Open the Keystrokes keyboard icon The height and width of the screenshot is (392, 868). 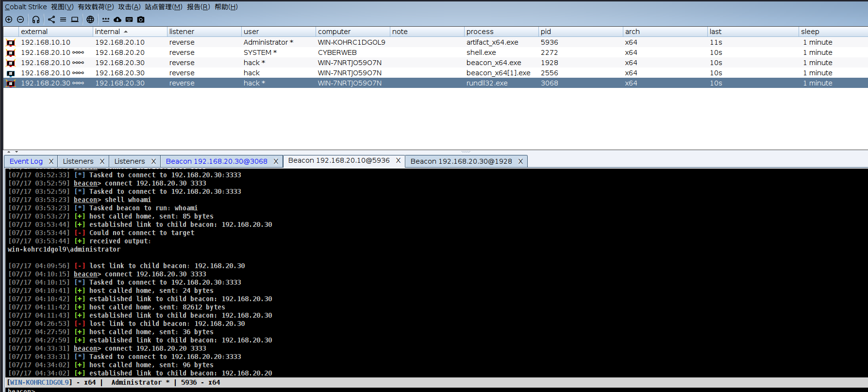pos(129,19)
